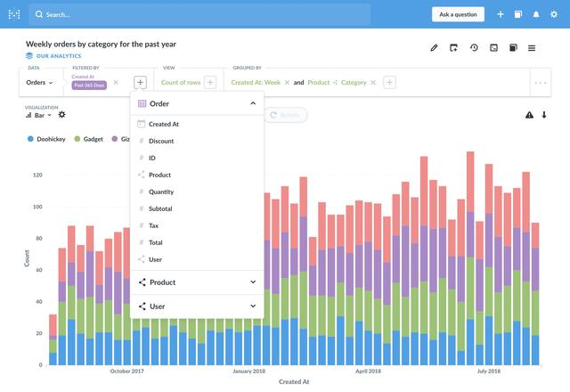Choose Discount field
Screen dimensions: 570x392
click(197, 141)
